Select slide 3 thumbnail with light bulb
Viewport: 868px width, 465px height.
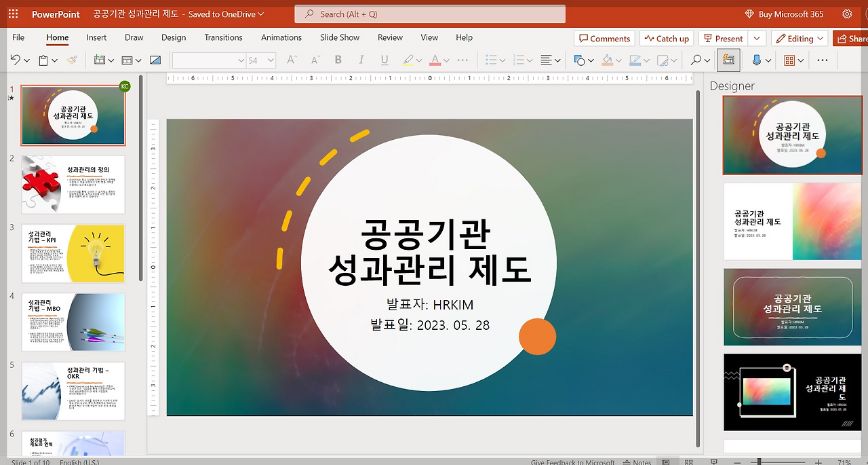[x=73, y=253]
